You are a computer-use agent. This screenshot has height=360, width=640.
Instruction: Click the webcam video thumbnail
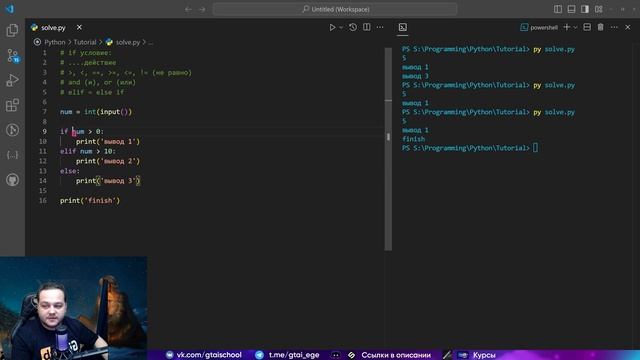coord(73,308)
